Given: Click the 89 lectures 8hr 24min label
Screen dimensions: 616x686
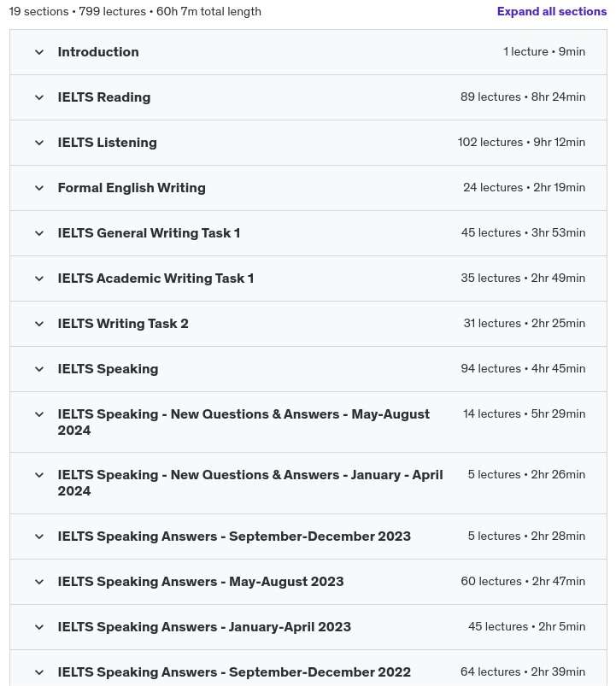Looking at the screenshot, I should 523,97.
